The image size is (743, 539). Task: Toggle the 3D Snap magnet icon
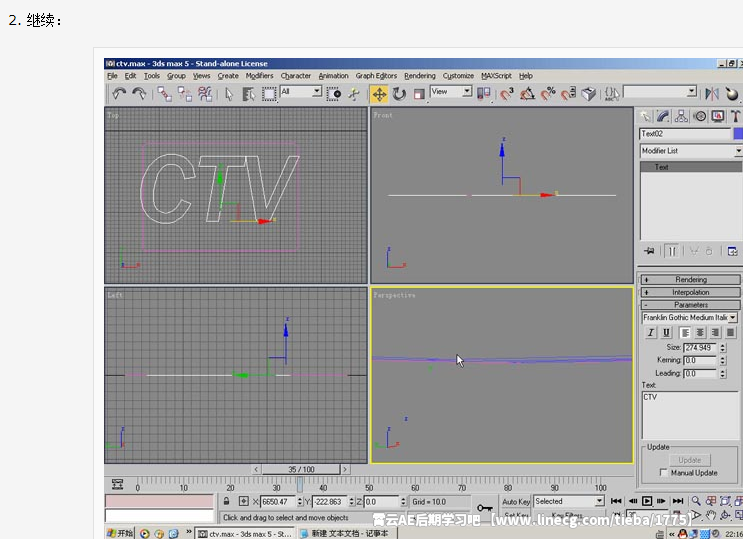(507, 94)
